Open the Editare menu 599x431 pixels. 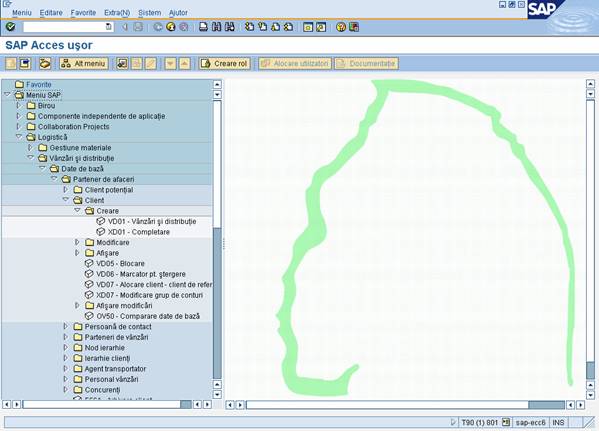51,13
